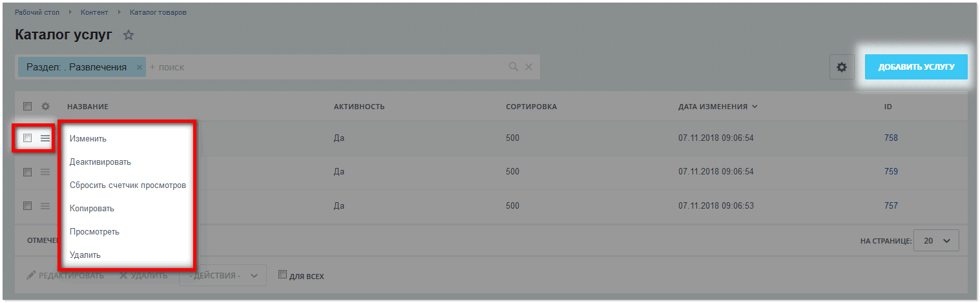Click the Добавить услугу button
Screen dimensions: 980x303
click(x=916, y=67)
